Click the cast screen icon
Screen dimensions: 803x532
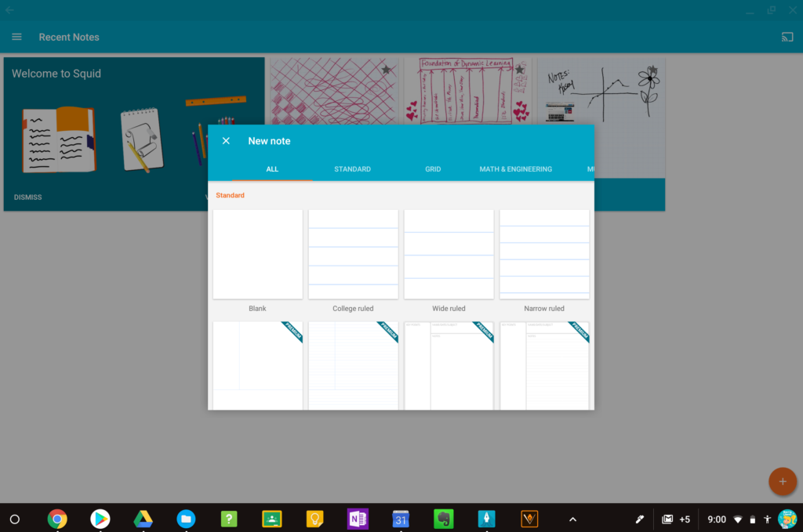point(787,37)
